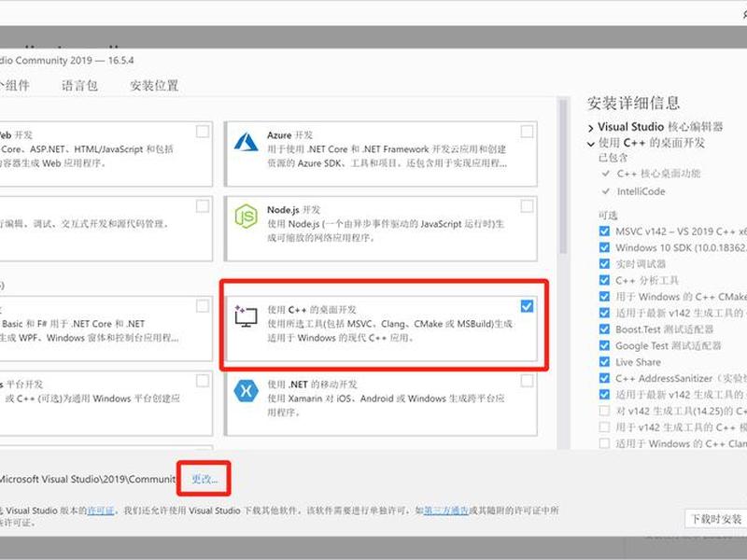
Task: Switch to the 安装位置 tab
Action: 154,86
